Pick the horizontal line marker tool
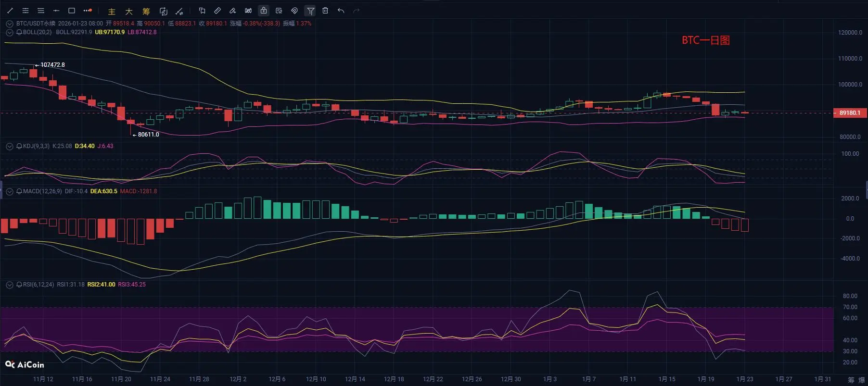Image resolution: width=868 pixels, height=386 pixels. point(56,11)
